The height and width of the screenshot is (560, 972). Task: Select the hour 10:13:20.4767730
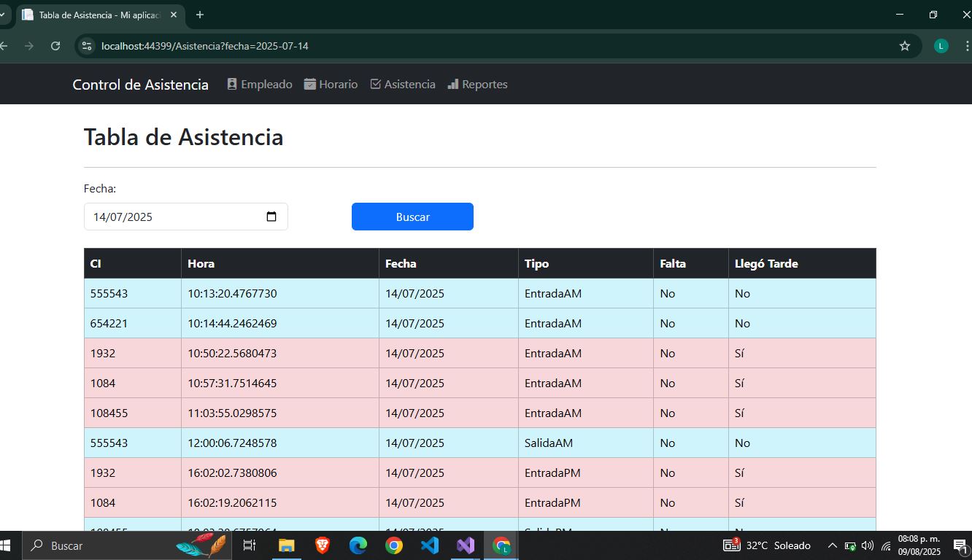[x=232, y=293]
